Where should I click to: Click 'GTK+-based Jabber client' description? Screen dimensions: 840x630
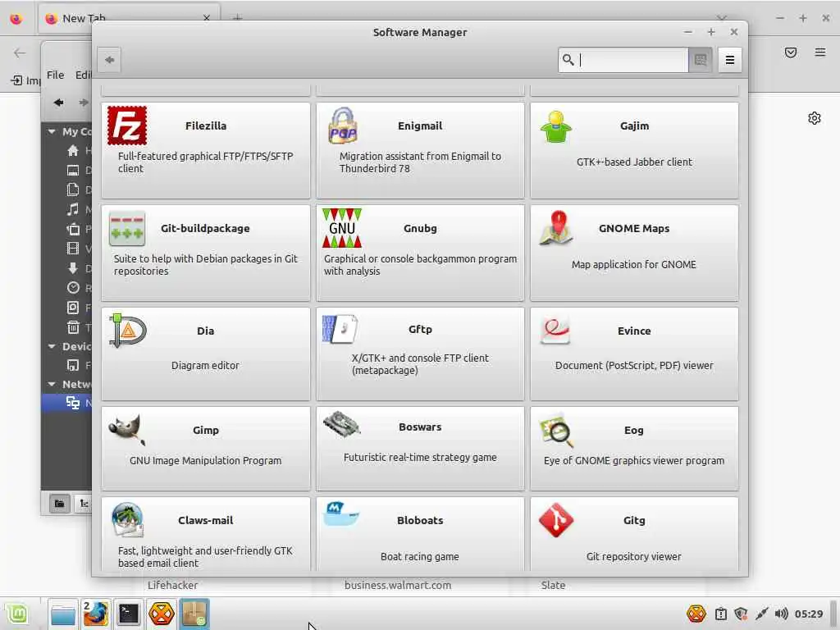(x=634, y=162)
